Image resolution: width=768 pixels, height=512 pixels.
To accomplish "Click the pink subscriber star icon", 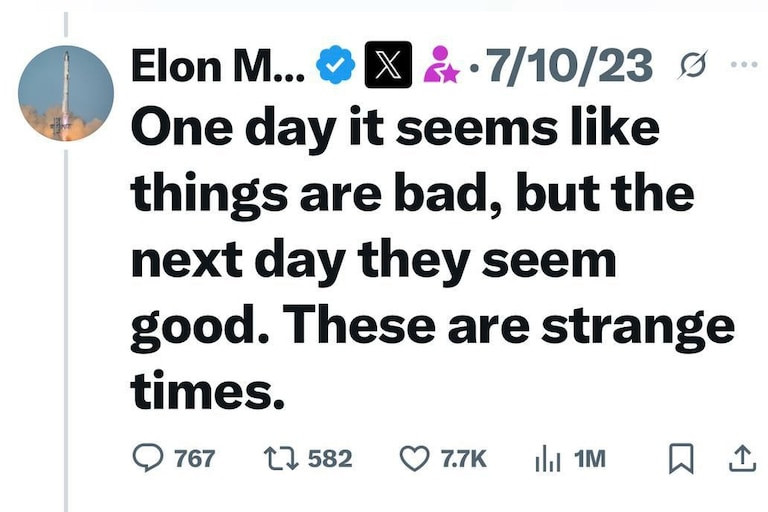I will [440, 67].
